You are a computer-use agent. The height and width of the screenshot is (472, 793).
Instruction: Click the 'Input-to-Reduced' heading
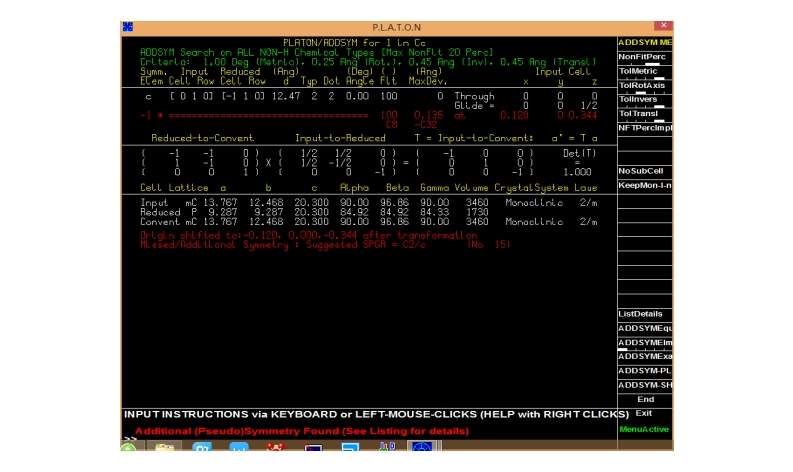point(340,138)
